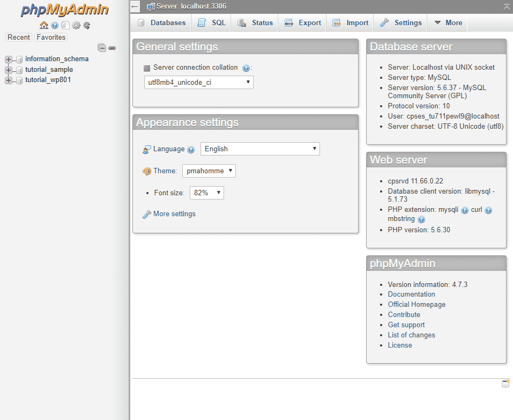The height and width of the screenshot is (420, 513).
Task: Open the Language dropdown showing English
Action: 260,149
